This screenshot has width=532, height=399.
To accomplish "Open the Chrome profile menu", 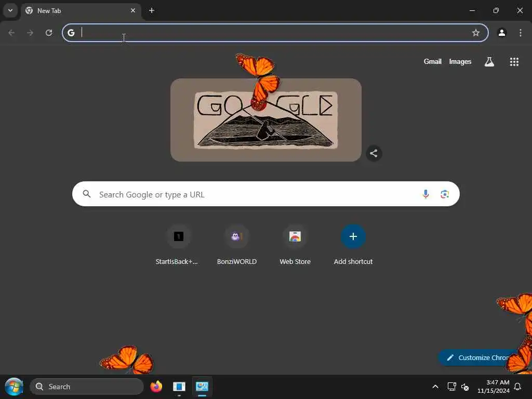I will coord(502,33).
